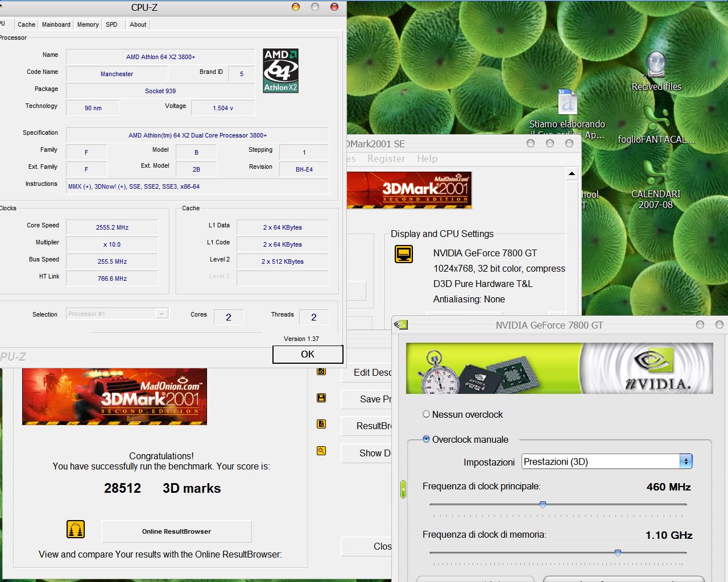
Task: Click the Voltage value 1.504 v
Action: click(x=223, y=108)
